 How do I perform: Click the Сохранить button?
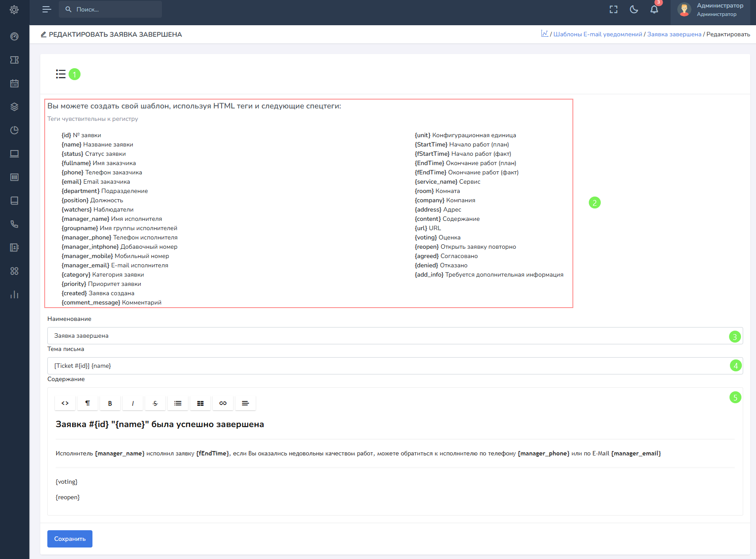coord(70,539)
